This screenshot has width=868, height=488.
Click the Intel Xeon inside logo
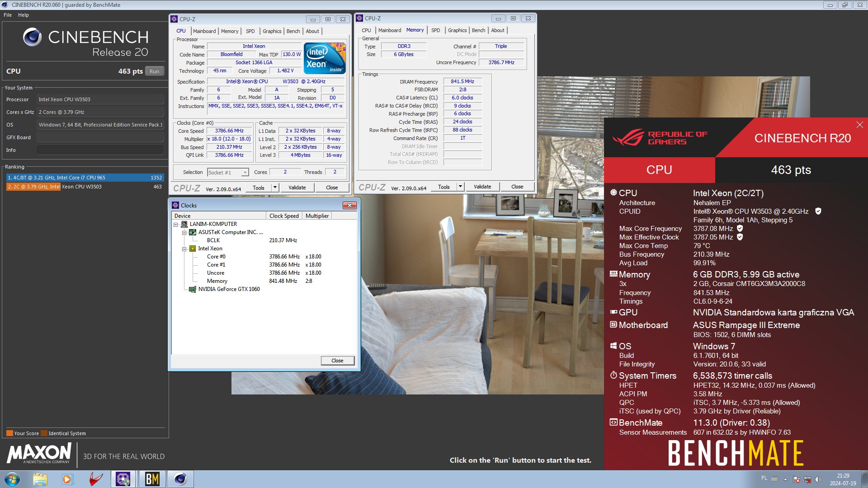[x=325, y=58]
